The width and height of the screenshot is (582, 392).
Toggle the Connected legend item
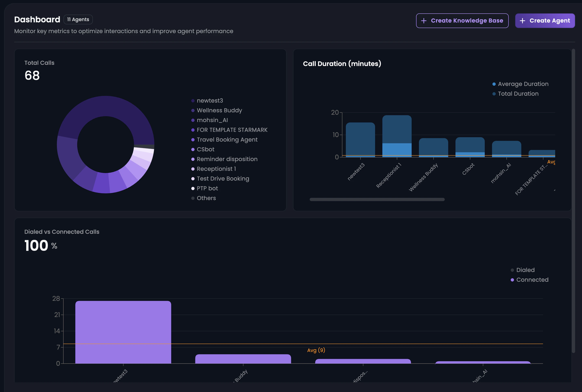(532, 280)
